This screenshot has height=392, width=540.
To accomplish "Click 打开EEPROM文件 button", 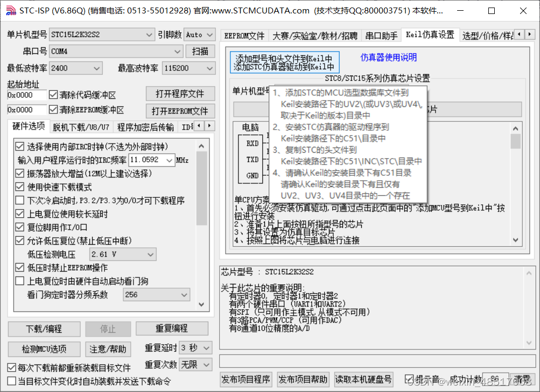I will [x=180, y=111].
